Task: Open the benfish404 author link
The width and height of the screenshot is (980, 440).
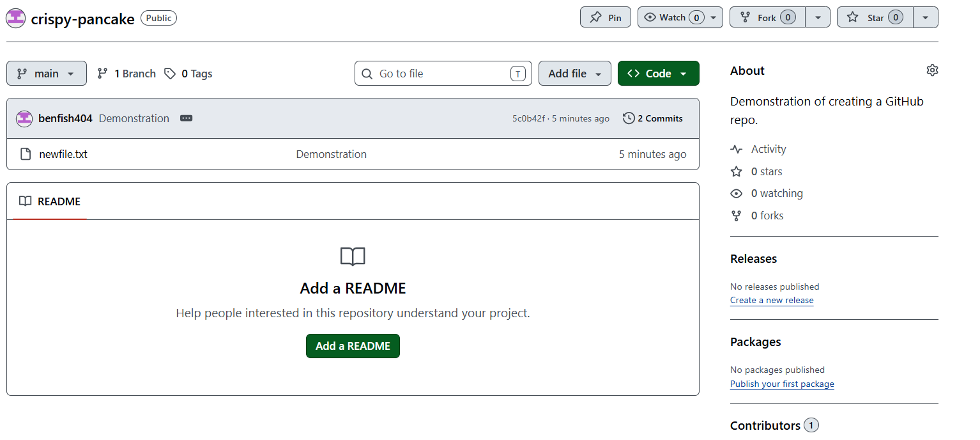Action: [65, 118]
